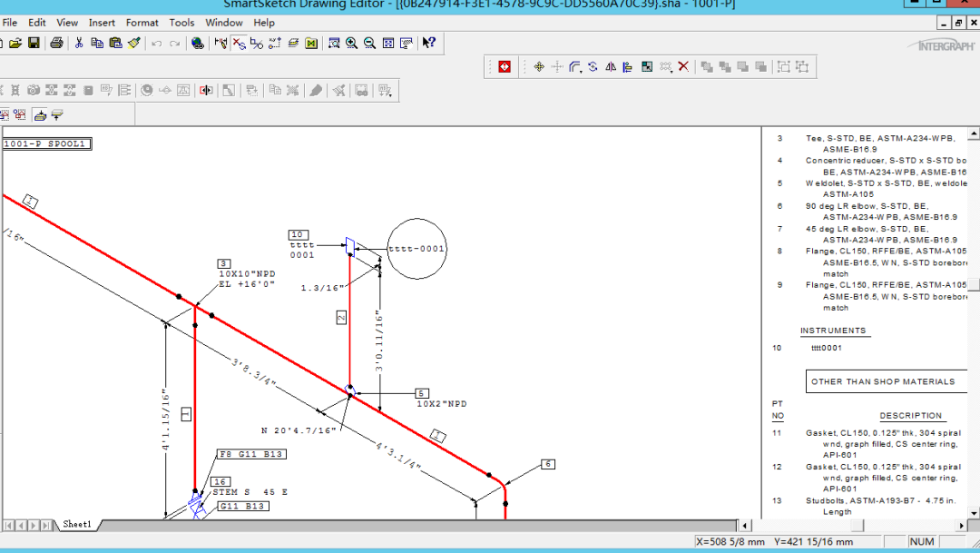Open the stacked layers icon
The image size is (980, 553).
[293, 43]
